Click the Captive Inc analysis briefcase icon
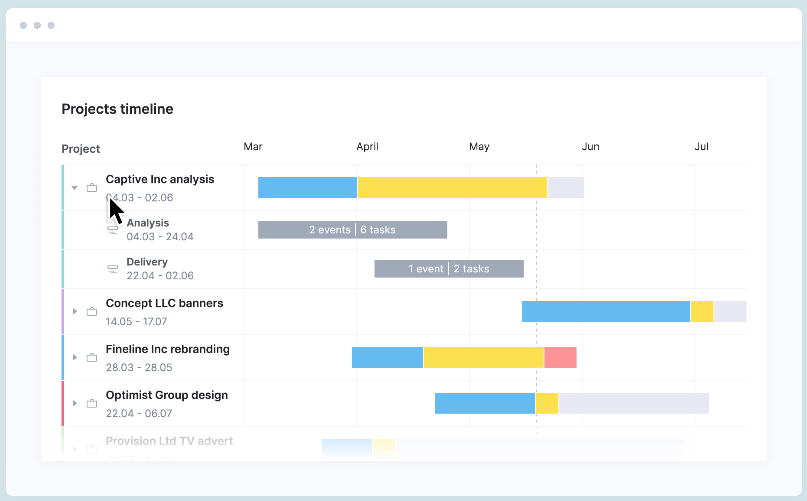 pyautogui.click(x=92, y=187)
